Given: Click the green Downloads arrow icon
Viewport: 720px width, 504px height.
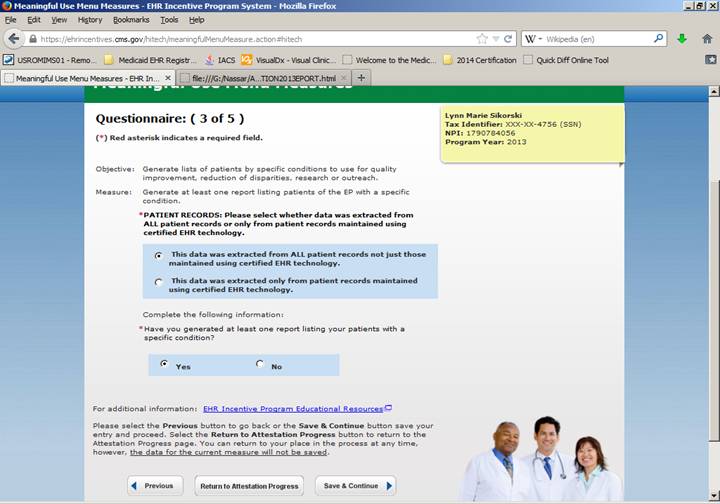Looking at the screenshot, I should coord(682,39).
